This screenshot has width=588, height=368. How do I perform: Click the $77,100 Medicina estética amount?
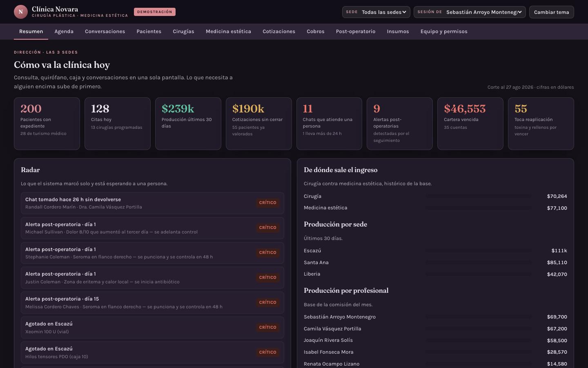tap(557, 208)
